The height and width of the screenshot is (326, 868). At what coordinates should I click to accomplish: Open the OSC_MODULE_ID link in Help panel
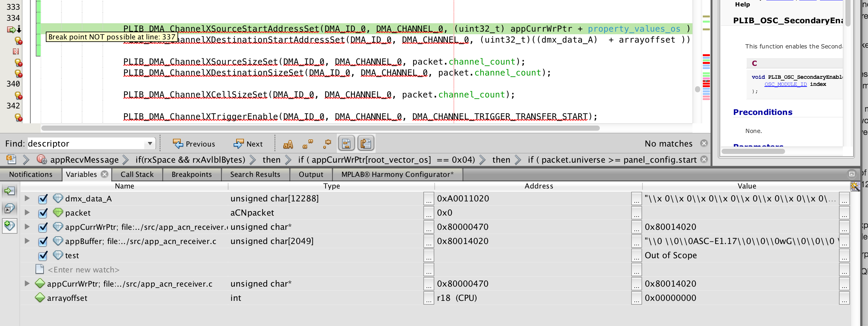785,84
